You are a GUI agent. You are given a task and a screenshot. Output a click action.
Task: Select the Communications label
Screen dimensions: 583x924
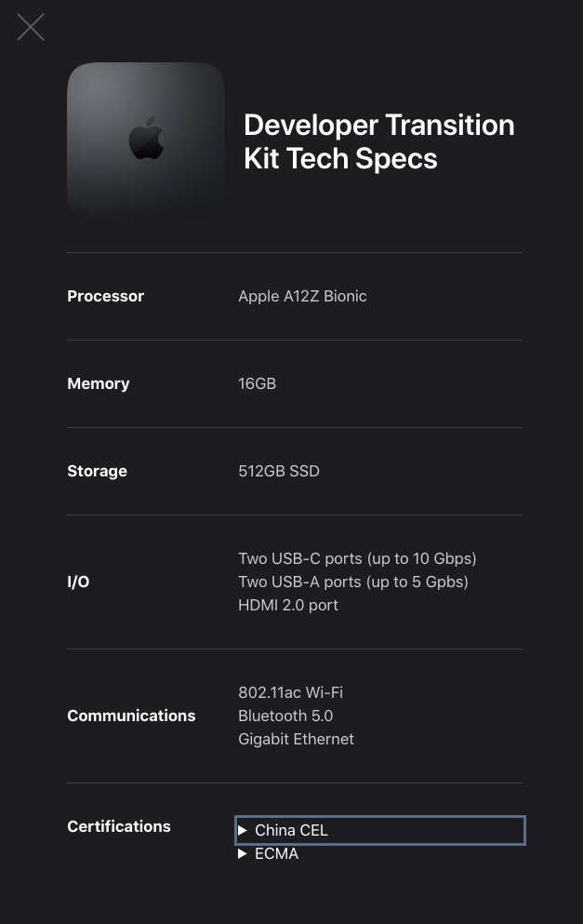(x=131, y=716)
